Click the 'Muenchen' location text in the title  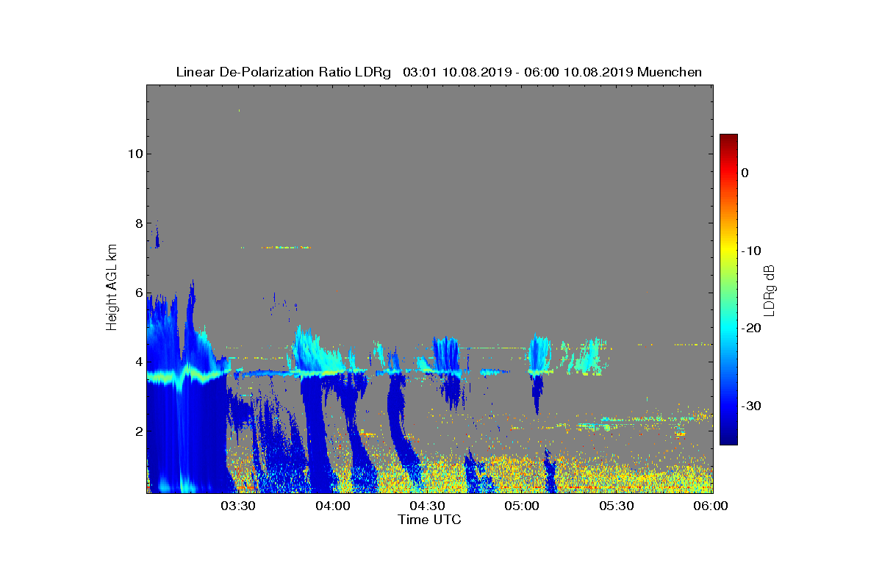tap(670, 72)
